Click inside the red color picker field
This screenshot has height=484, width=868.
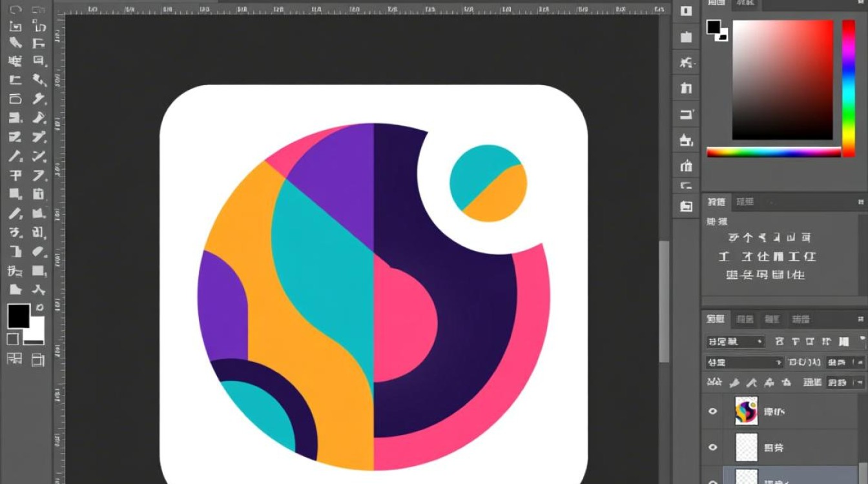[x=782, y=79]
